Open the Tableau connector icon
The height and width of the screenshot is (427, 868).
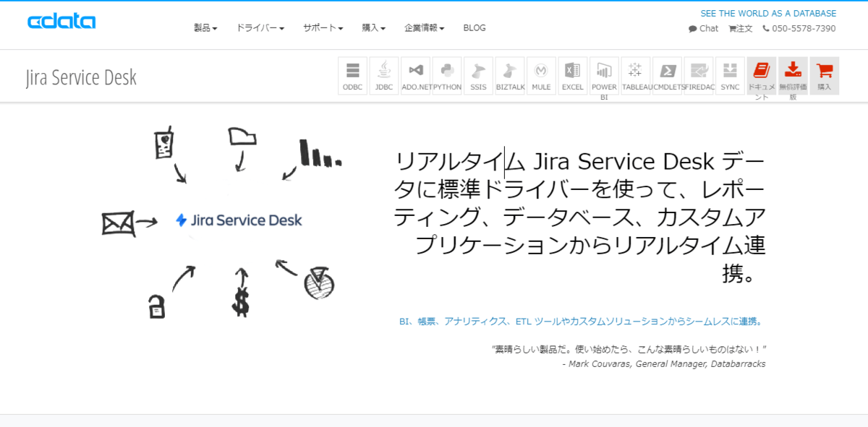[635, 75]
